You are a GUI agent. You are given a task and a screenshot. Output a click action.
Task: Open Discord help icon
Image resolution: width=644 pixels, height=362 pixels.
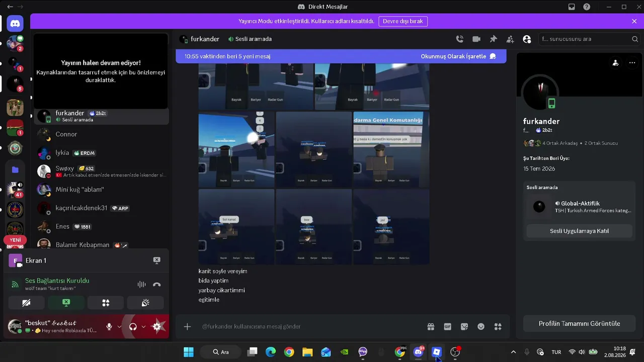pyautogui.click(x=587, y=7)
